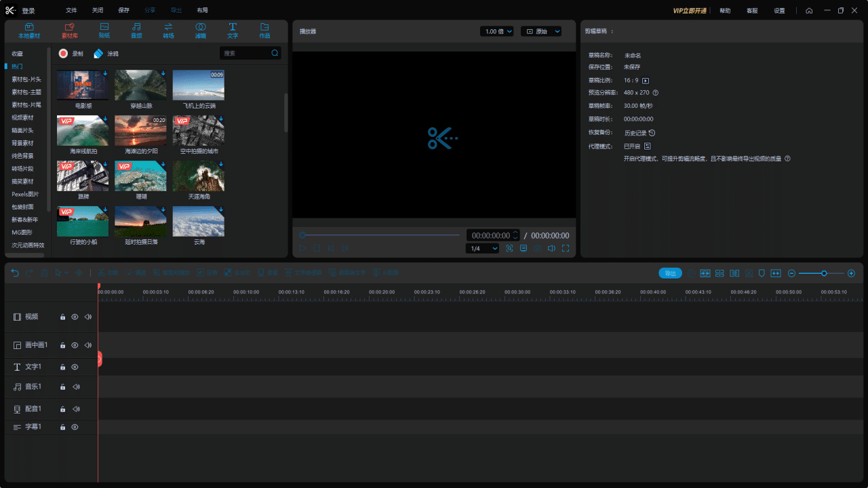Screen dimensions: 868x488
Task: Click the timeline zoom-in plus icon
Action: 851,273
